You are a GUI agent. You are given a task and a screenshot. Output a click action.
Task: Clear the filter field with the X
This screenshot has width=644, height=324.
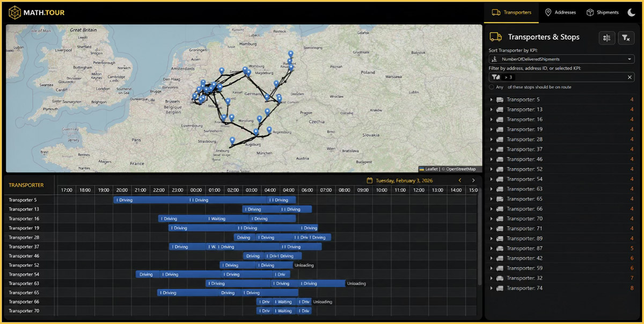[630, 77]
